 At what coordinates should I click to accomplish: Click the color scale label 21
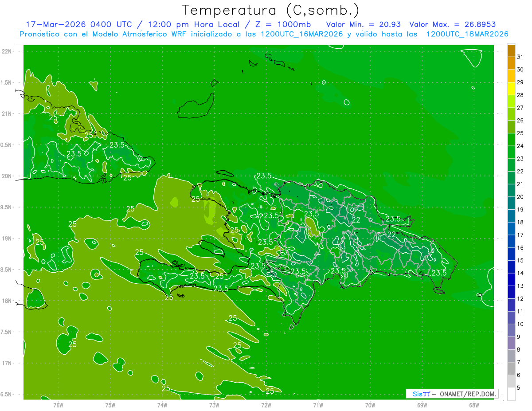point(520,184)
